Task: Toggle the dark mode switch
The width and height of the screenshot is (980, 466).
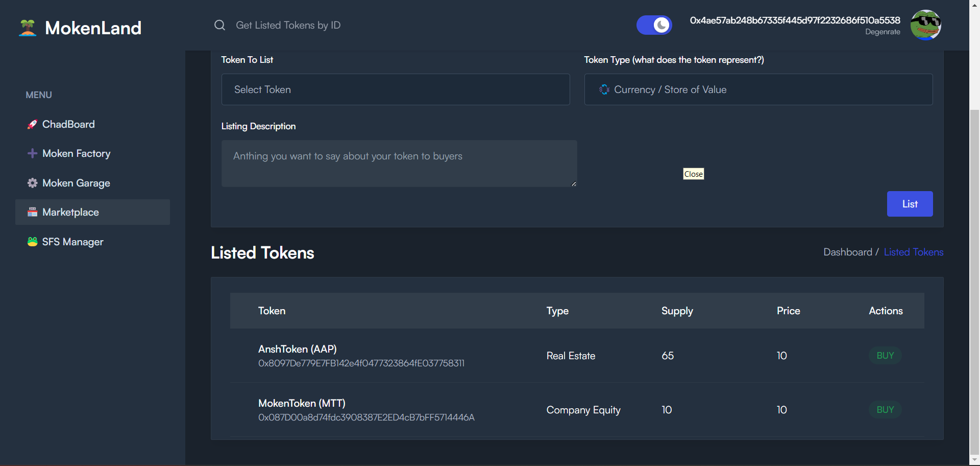Action: coord(654,25)
